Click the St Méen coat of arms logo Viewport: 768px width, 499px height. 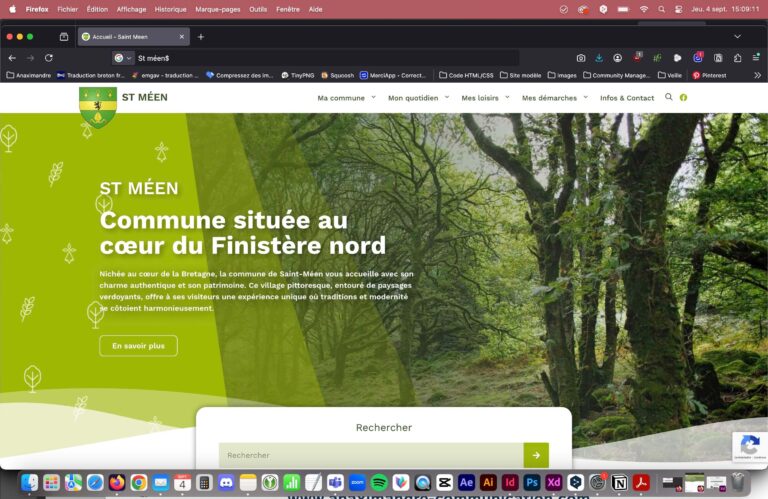(97, 106)
